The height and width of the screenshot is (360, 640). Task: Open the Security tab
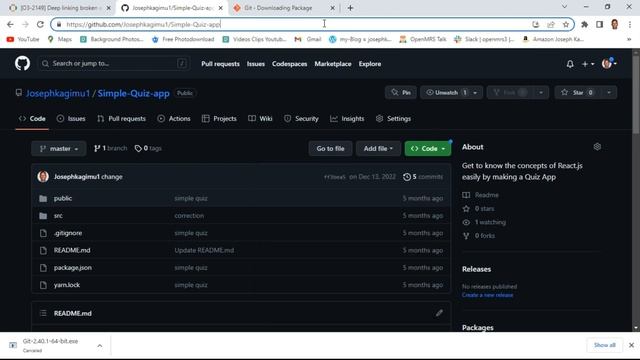[301, 119]
